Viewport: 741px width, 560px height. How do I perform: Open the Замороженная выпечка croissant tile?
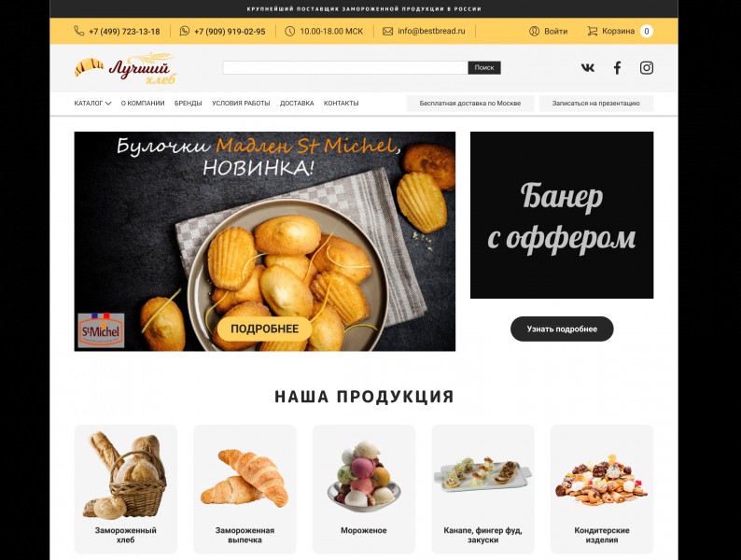coord(245,489)
